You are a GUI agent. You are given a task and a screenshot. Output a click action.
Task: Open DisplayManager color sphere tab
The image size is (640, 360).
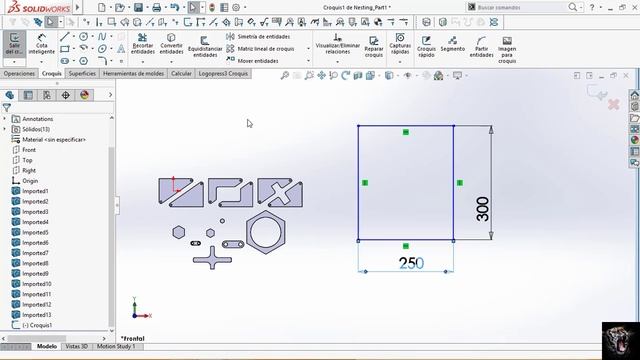84,95
